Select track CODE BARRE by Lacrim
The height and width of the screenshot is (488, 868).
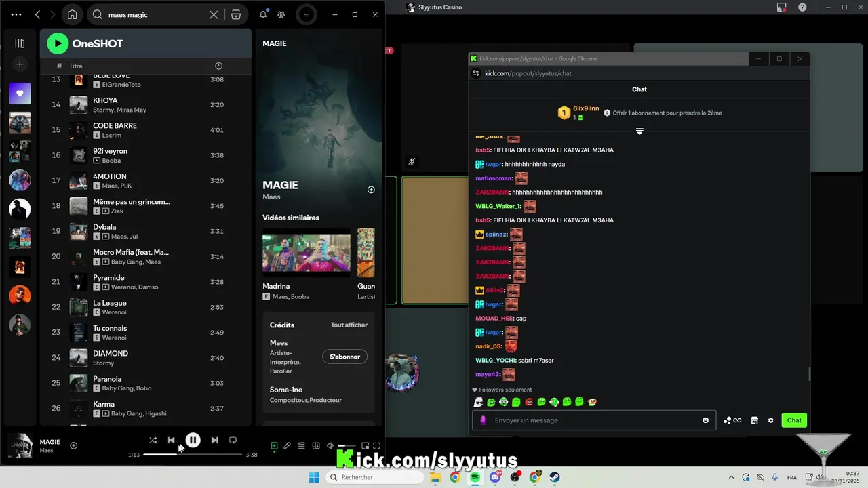tap(145, 130)
